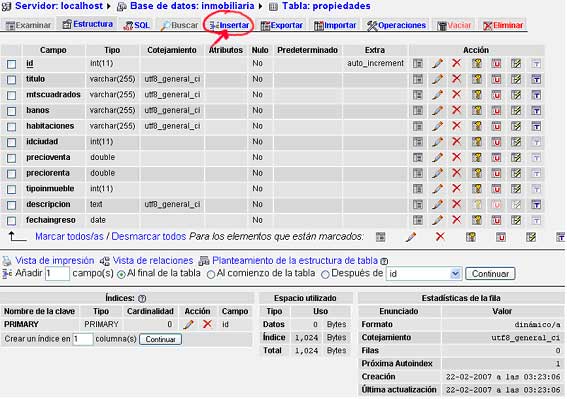Click the primary key icon for tipoinmueble
Image resolution: width=567 pixels, height=399 pixels.
tap(477, 189)
